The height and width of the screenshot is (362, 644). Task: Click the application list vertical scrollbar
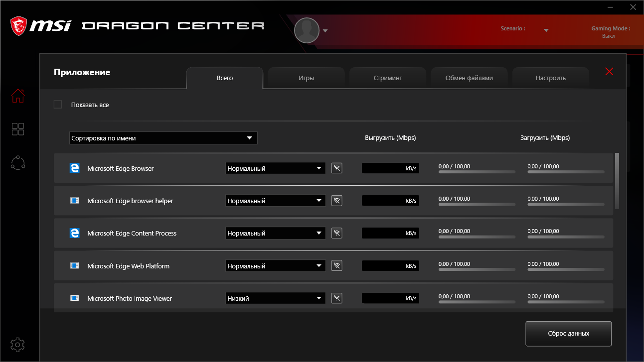[618, 181]
